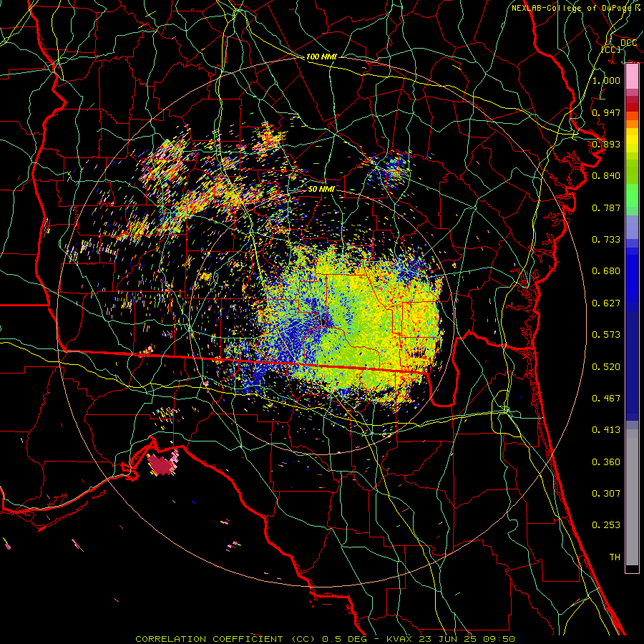Image resolution: width=644 pixels, height=644 pixels.
Task: Select the 0.467 legend value
Action: coord(606,399)
